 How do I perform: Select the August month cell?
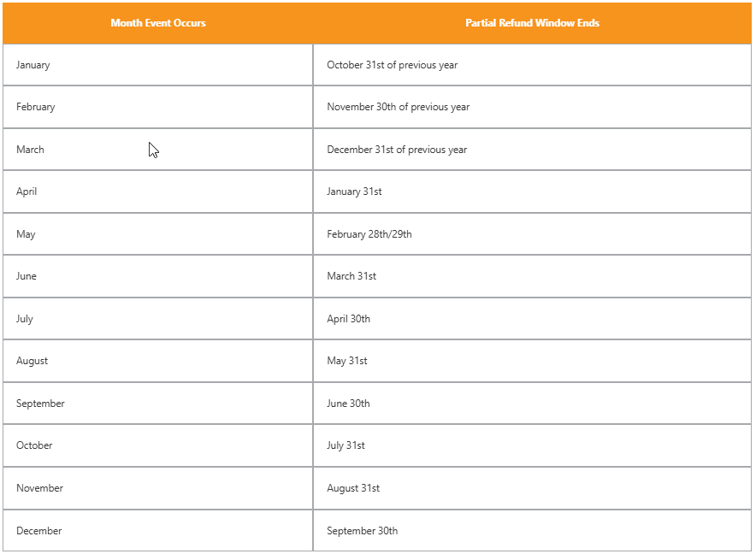tap(157, 361)
